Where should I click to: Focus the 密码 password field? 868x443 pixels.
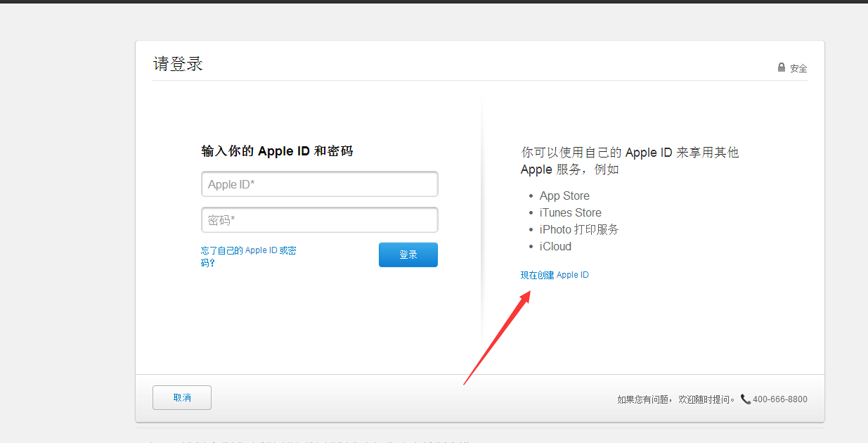[x=320, y=220]
